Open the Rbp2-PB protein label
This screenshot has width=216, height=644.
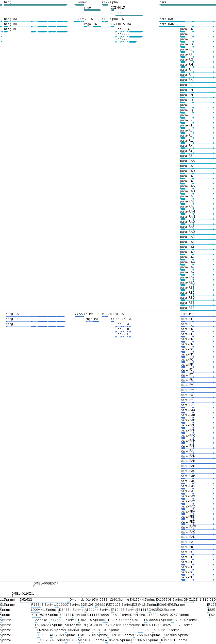122,329
